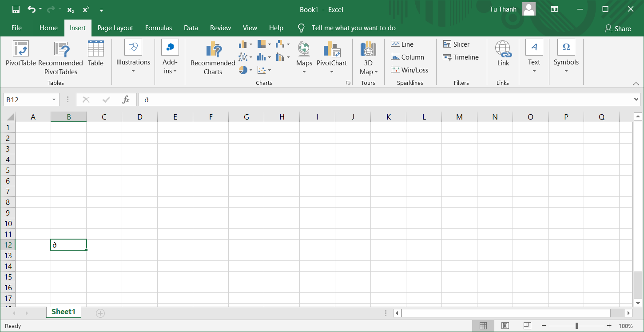Select Normal view in the status bar
Screen dimensions: 644x332
click(x=483, y=326)
